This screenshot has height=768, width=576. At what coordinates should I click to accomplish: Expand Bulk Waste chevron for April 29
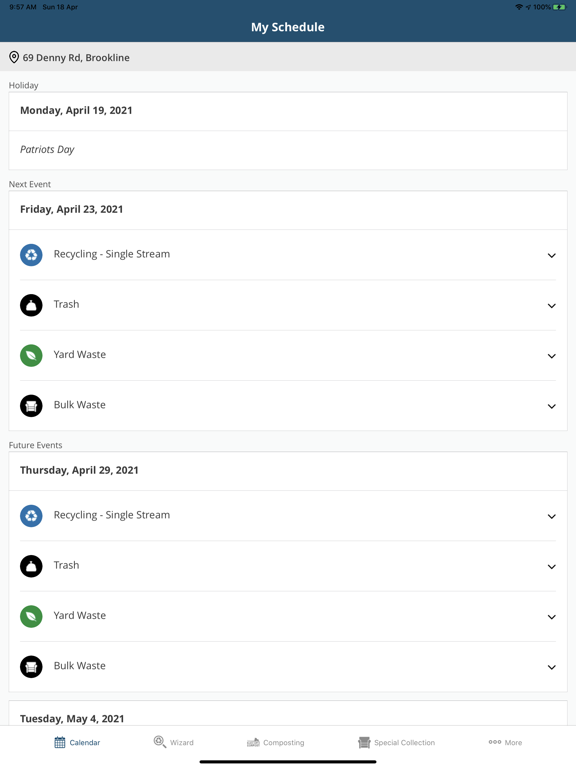pyautogui.click(x=552, y=667)
